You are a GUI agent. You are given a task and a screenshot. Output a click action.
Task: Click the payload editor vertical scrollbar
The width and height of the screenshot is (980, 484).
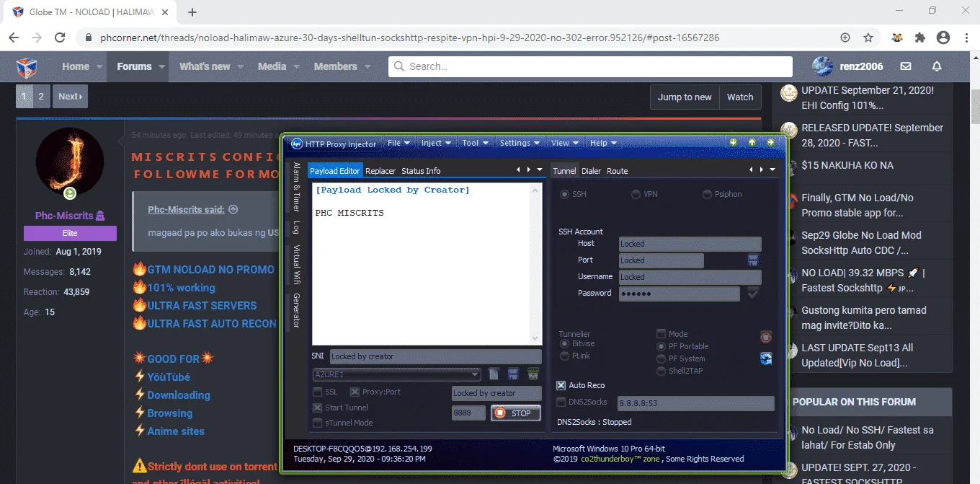pyautogui.click(x=535, y=263)
